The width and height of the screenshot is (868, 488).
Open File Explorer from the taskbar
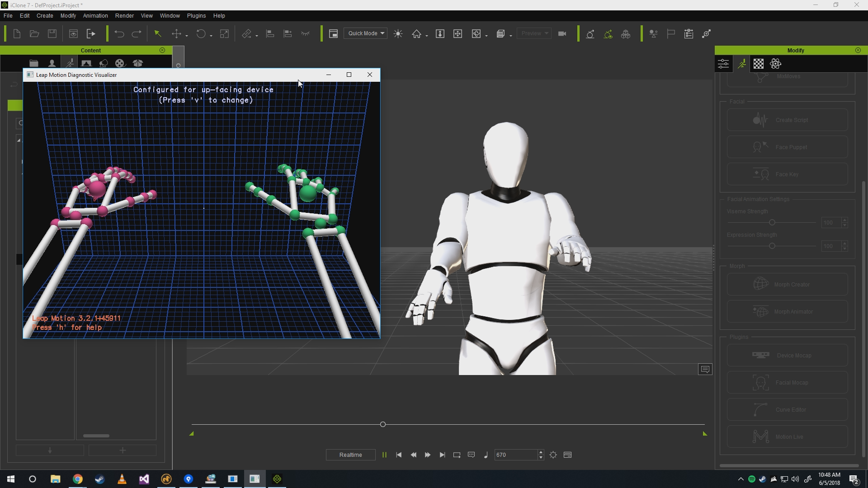pyautogui.click(x=56, y=479)
